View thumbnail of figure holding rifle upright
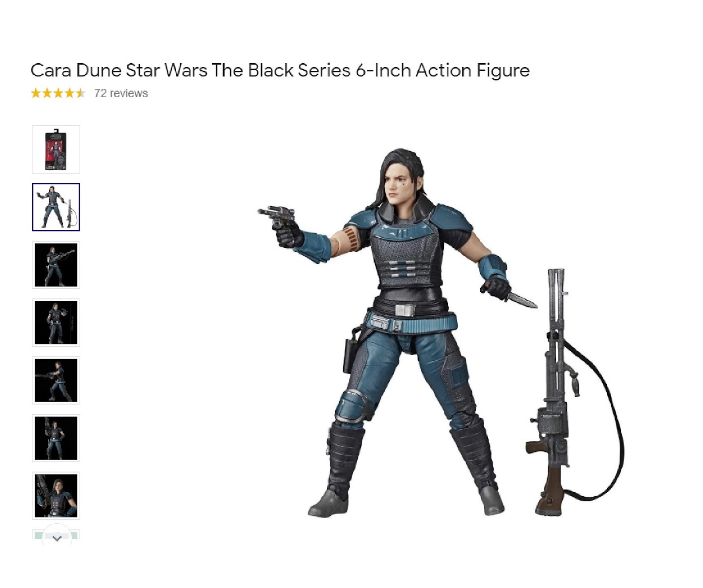 pos(56,438)
